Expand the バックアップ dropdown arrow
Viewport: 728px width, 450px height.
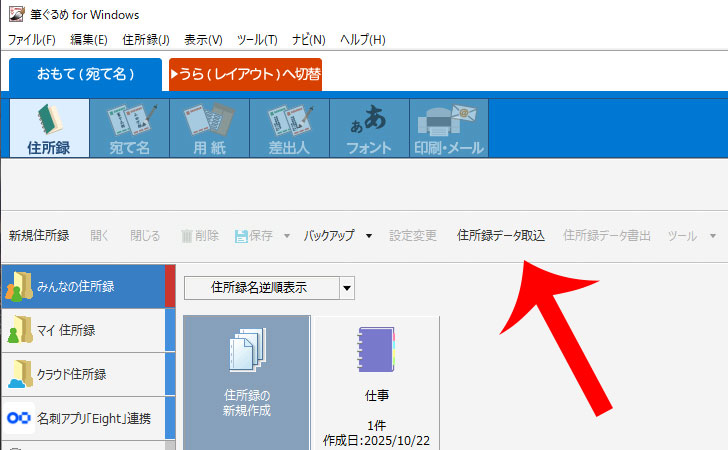[x=368, y=236]
